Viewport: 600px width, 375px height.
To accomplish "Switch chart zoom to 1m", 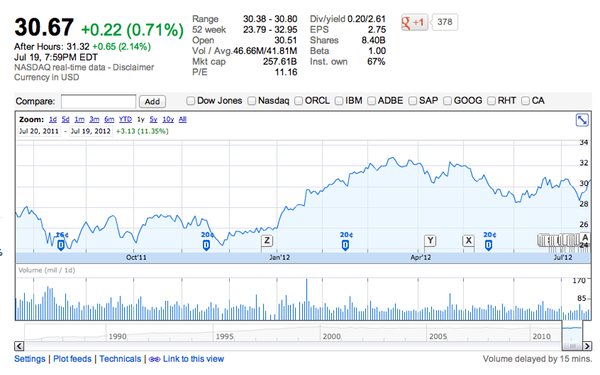I will pyautogui.click(x=79, y=119).
